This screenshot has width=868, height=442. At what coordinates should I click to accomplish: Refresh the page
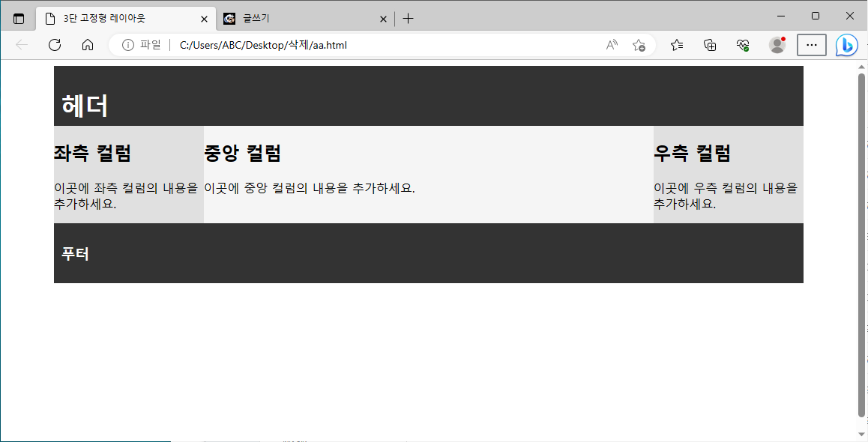(x=55, y=45)
